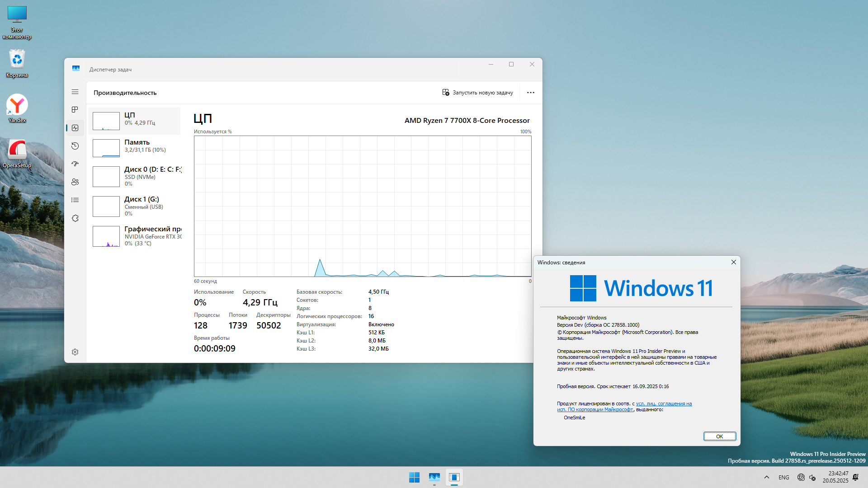The height and width of the screenshot is (488, 868).
Task: Click OK in the Windows about dialog
Action: coord(720,436)
